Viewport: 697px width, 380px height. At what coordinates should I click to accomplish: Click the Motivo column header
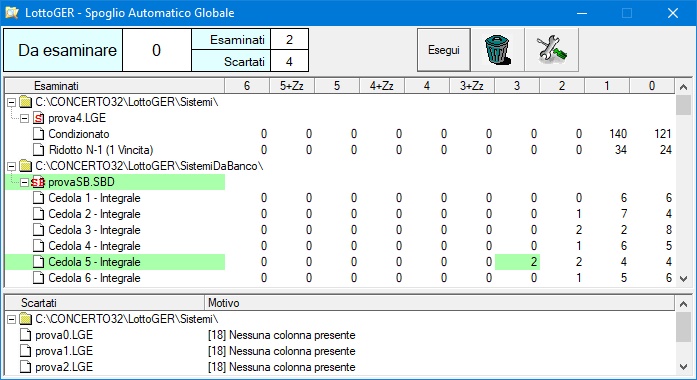point(439,303)
